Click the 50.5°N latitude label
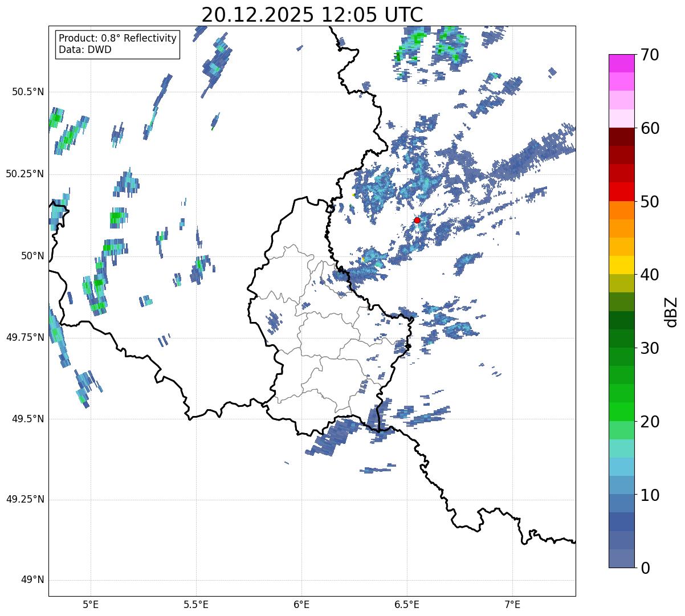The height and width of the screenshot is (616, 685). coord(28,92)
